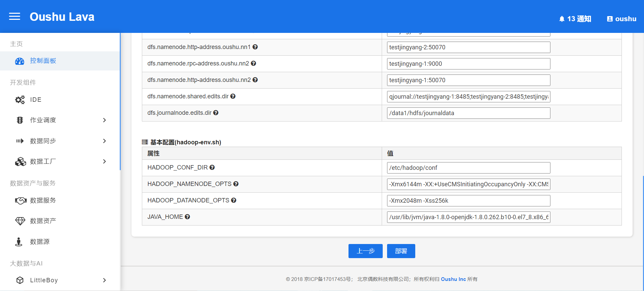Go back with the 上一步 button
644x291 pixels.
tap(365, 251)
